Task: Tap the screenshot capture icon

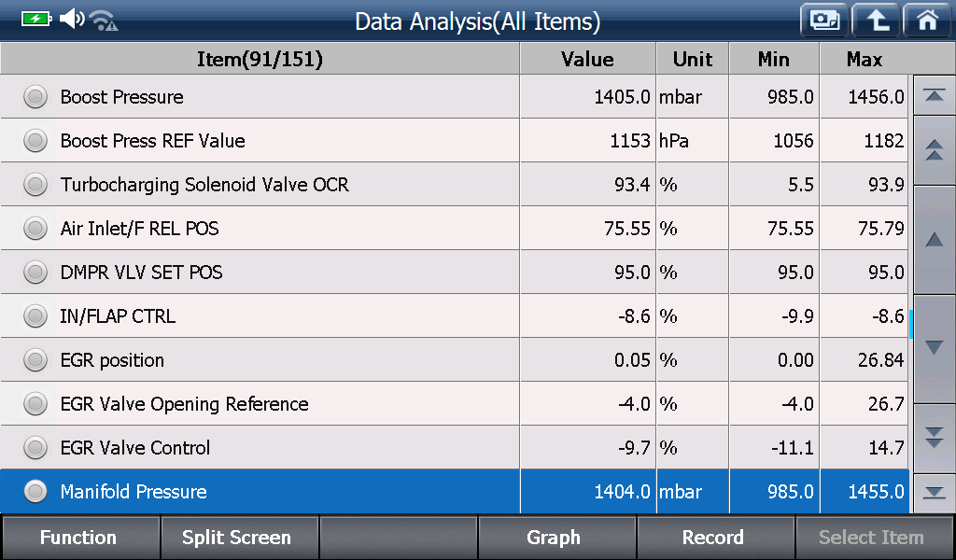Action: (x=824, y=21)
